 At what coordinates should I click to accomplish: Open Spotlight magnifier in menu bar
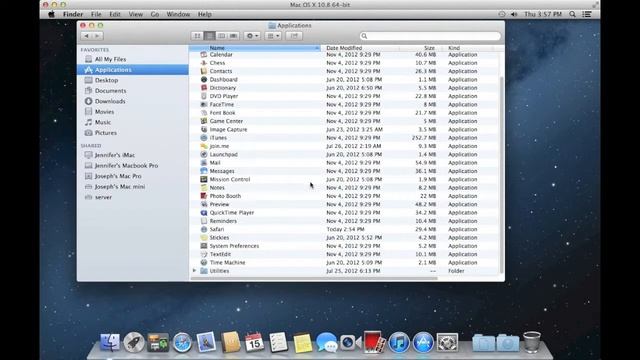pos(573,14)
